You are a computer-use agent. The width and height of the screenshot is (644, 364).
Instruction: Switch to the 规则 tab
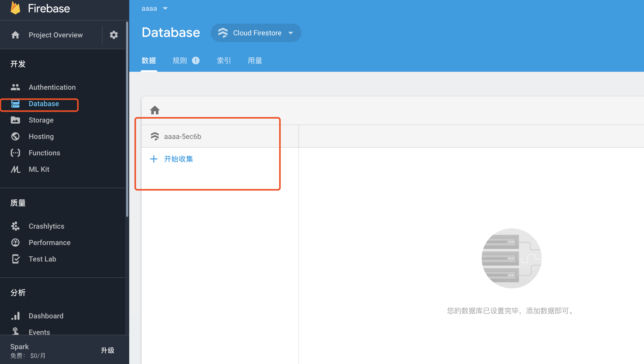click(x=180, y=60)
